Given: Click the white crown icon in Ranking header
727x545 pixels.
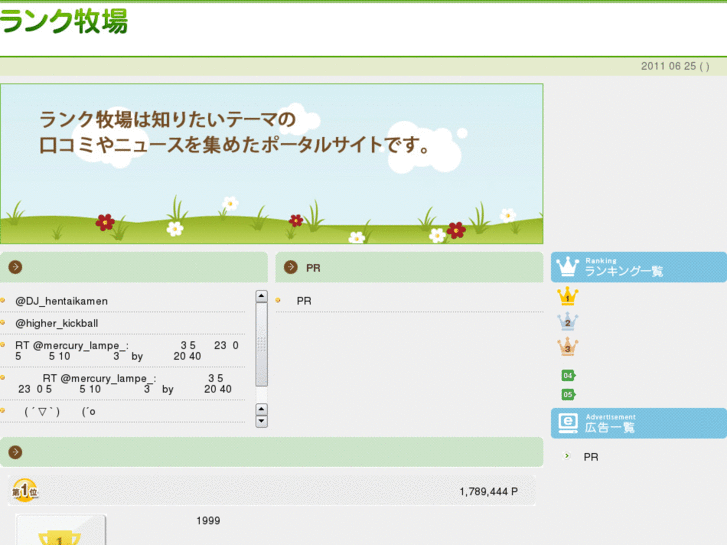Looking at the screenshot, I should pyautogui.click(x=568, y=267).
